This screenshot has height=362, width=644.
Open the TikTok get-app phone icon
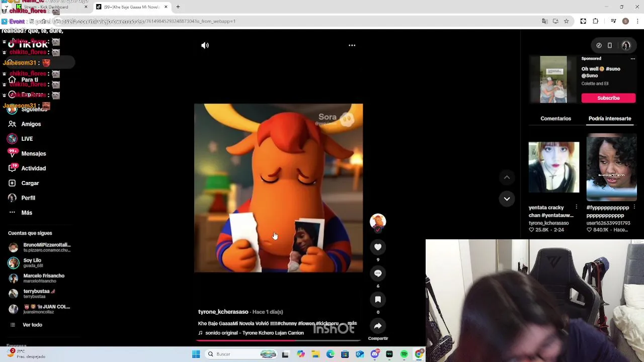click(x=609, y=45)
